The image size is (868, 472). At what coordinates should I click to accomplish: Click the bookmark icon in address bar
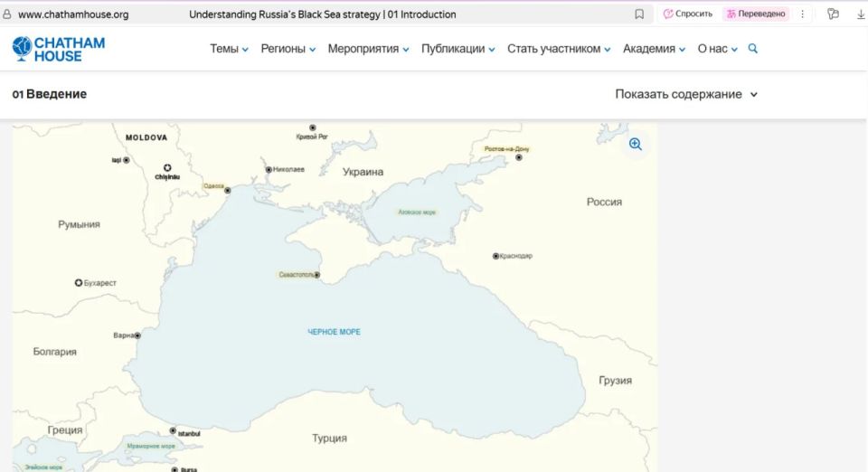pos(639,14)
